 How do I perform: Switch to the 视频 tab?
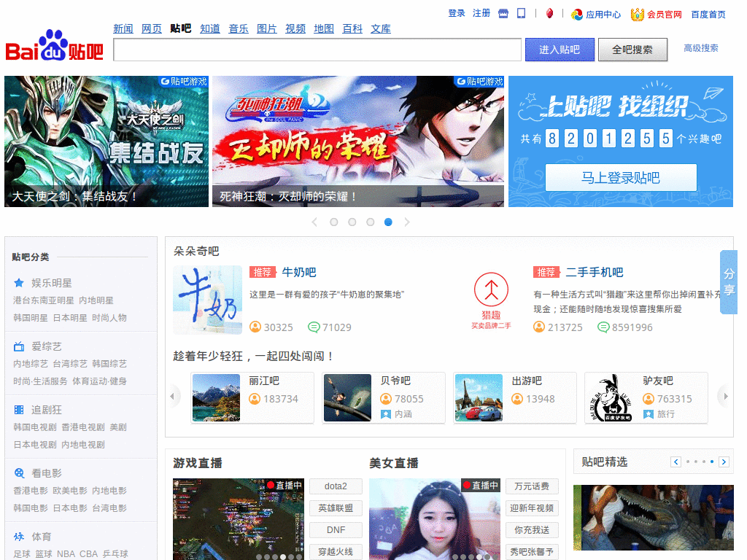pos(295,29)
